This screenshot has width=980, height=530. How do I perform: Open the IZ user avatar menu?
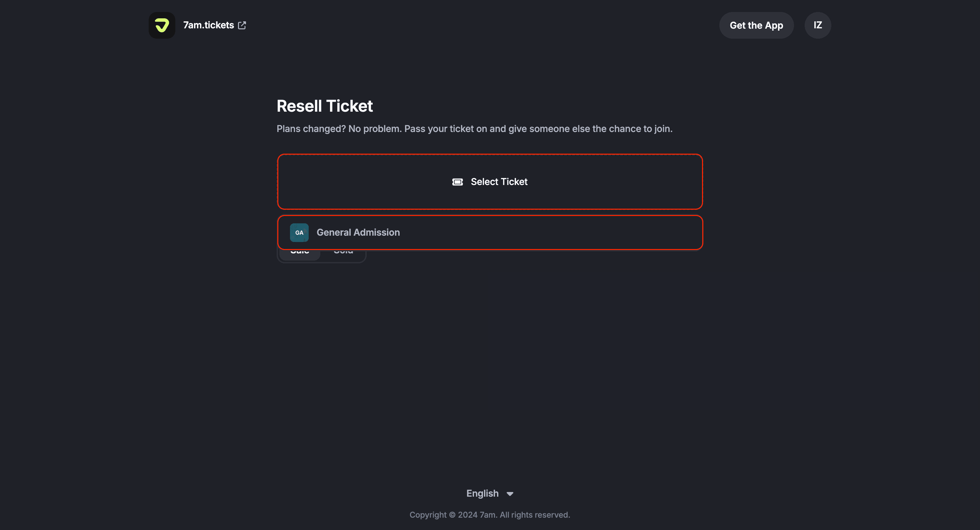point(818,25)
